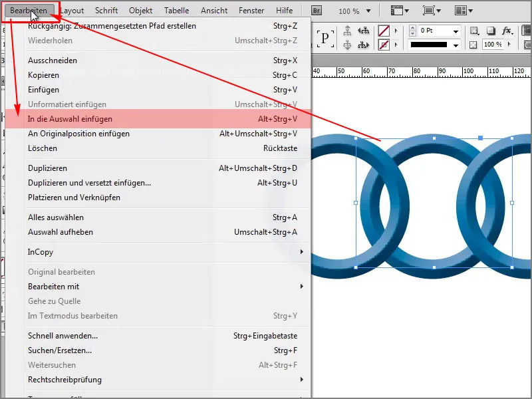This screenshot has width=532, height=399.
Task: Click Suchen/Ersetzen in the open menu
Action: coord(100,348)
